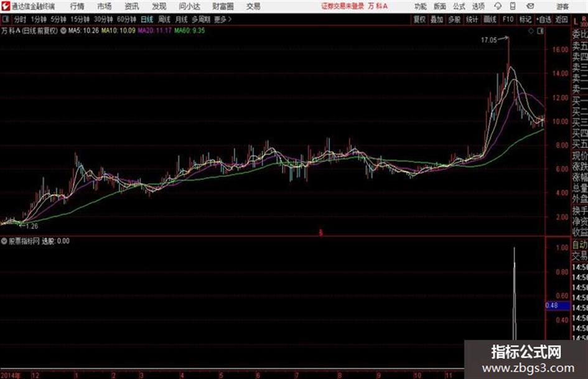Screen dimensions: 588x379
Task: Open the 问小达 menu
Action: point(189,6)
